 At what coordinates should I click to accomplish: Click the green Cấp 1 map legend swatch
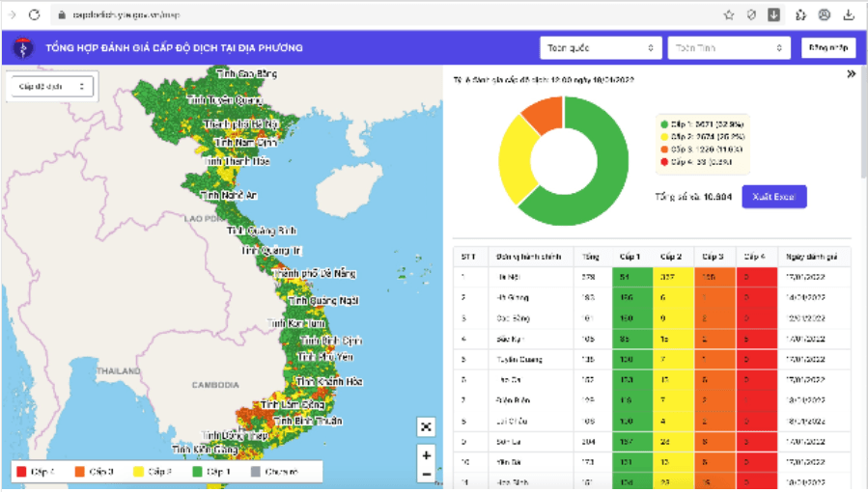pos(197,472)
